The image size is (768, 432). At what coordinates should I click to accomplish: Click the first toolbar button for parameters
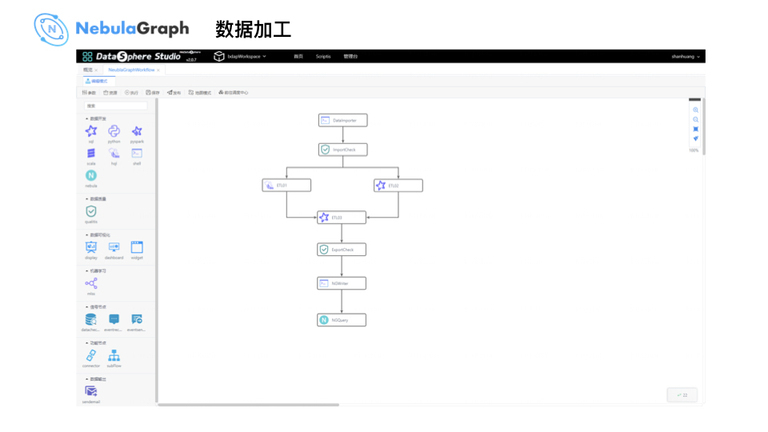(x=89, y=93)
